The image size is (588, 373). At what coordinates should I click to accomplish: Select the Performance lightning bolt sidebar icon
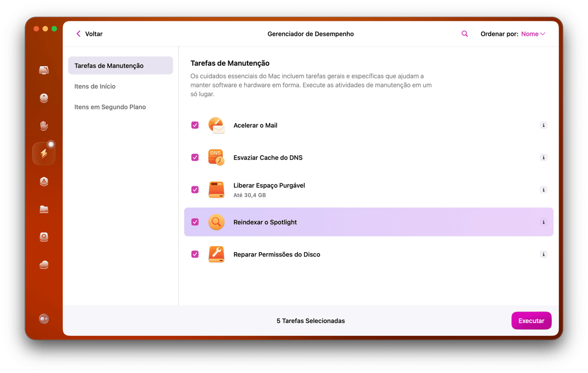(x=44, y=154)
